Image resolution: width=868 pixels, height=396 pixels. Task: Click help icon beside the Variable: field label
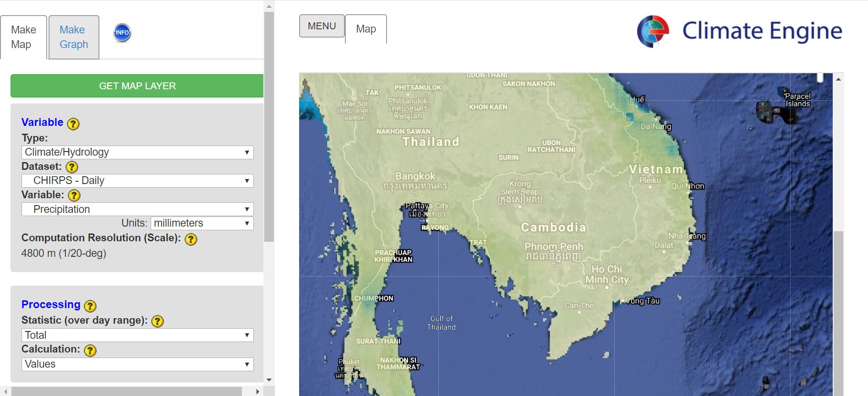(x=74, y=195)
